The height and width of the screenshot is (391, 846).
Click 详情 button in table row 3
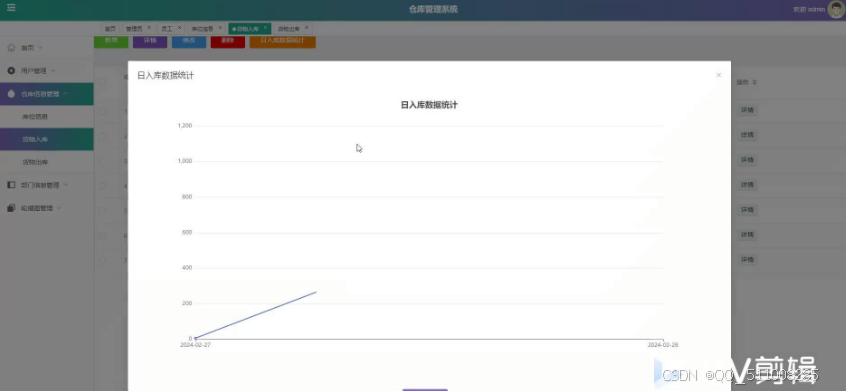pyautogui.click(x=747, y=160)
